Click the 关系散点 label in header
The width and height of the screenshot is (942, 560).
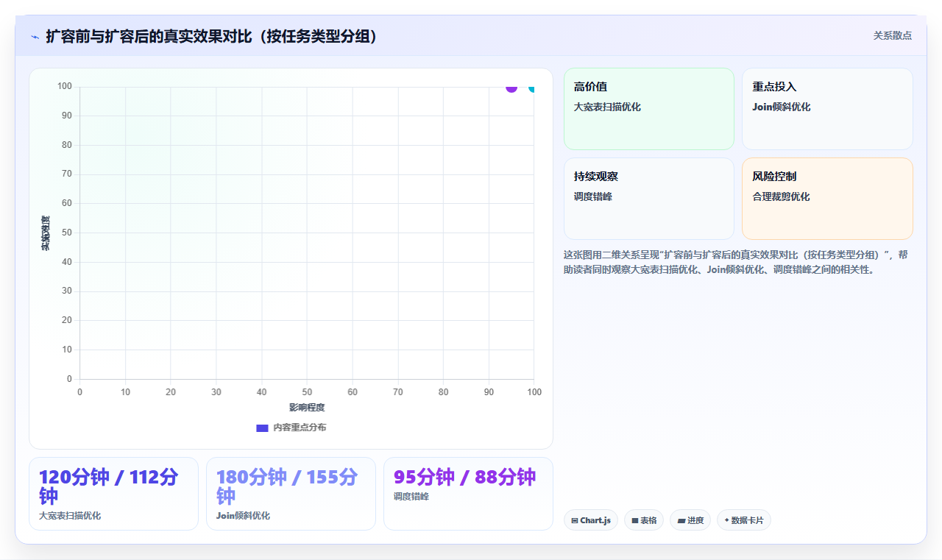coord(892,35)
